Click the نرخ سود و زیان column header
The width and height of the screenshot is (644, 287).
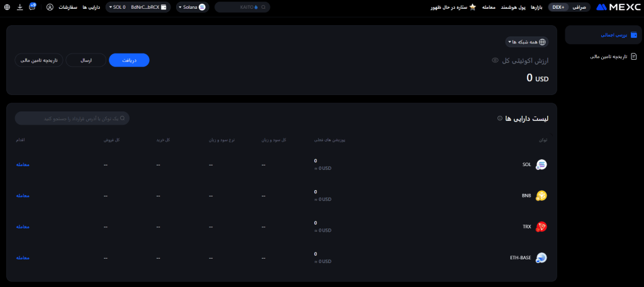coord(221,140)
